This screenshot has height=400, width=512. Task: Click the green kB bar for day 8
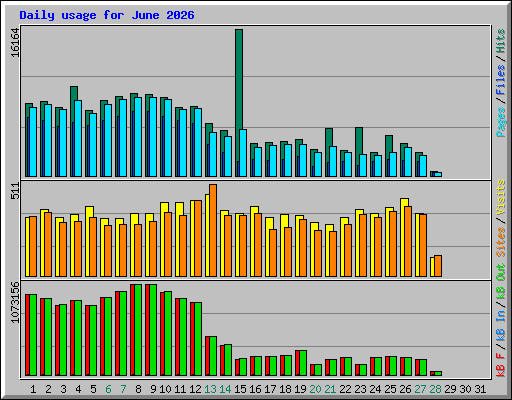[138, 330]
